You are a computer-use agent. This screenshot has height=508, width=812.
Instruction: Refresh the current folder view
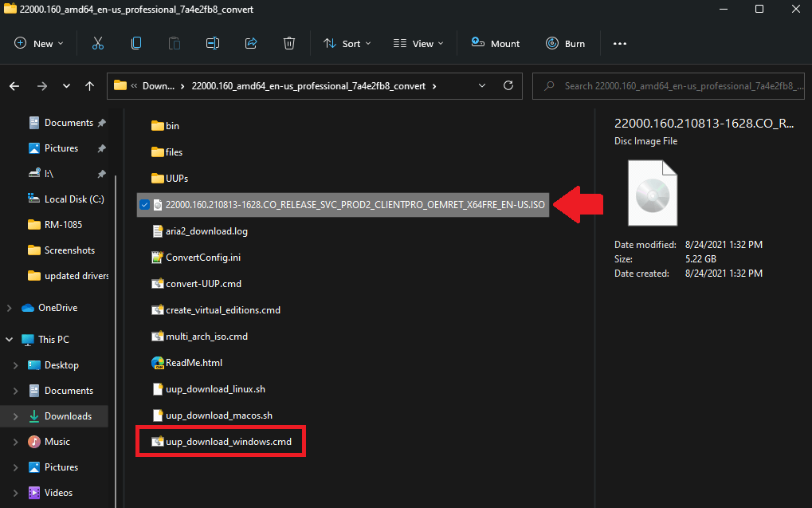508,85
